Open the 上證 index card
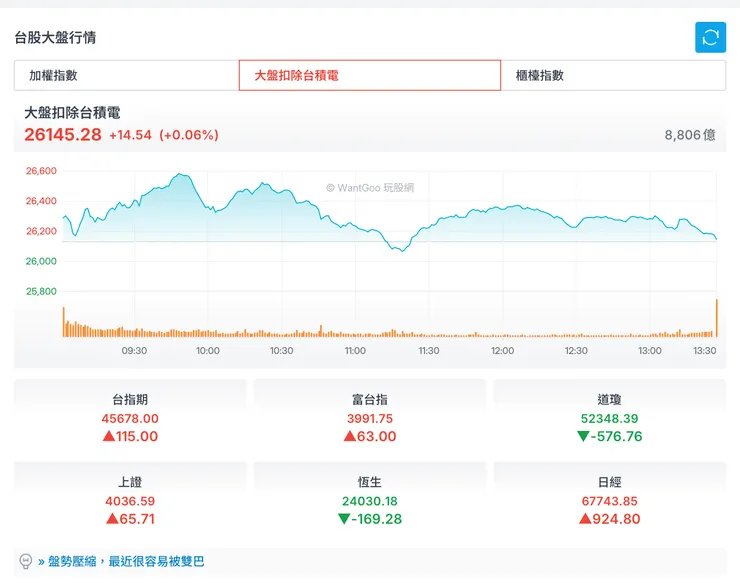This screenshot has height=583, width=740. [x=130, y=500]
